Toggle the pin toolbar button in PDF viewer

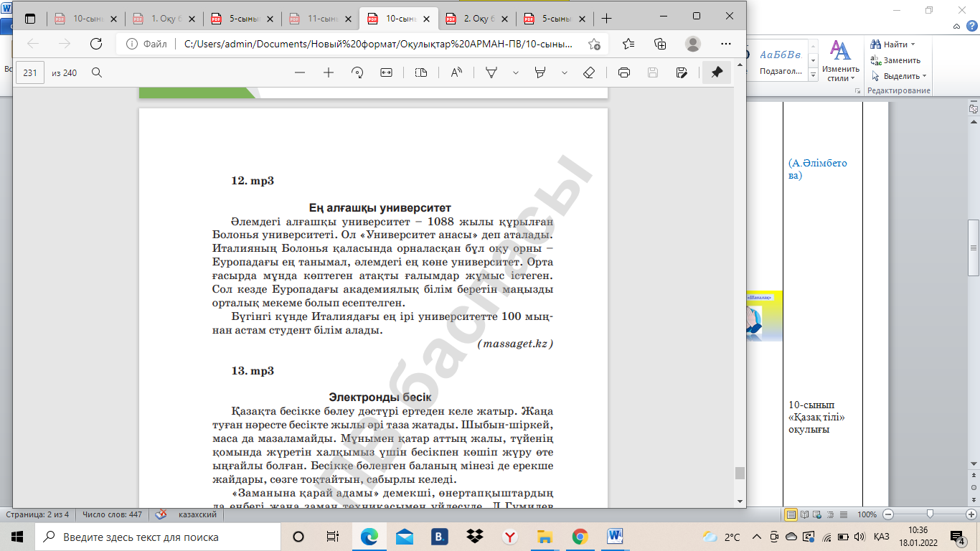pos(717,72)
